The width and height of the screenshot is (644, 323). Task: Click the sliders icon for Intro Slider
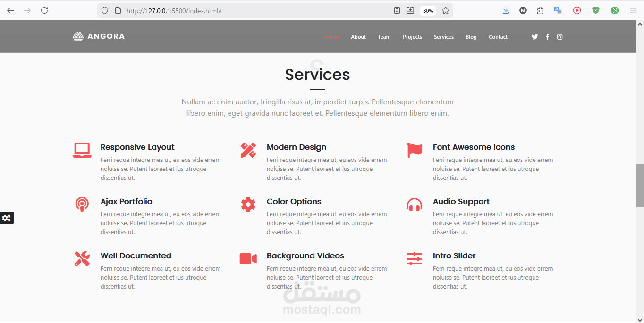(415, 259)
